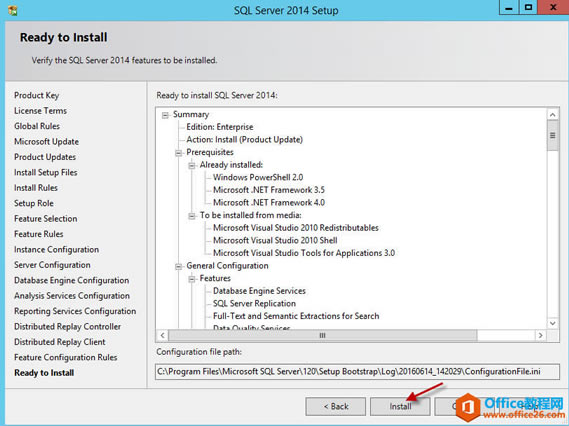The height and width of the screenshot is (426, 569).
Task: Select Database Engine Configuration step
Action: point(71,280)
